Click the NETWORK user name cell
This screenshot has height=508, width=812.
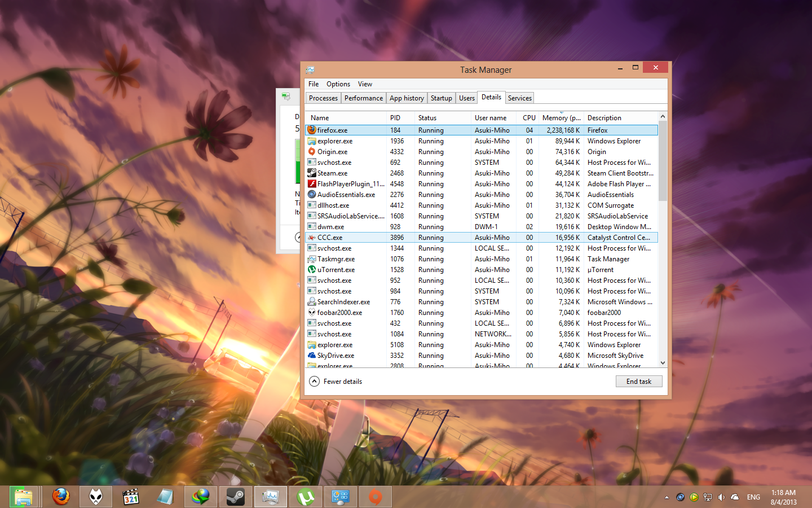point(493,334)
